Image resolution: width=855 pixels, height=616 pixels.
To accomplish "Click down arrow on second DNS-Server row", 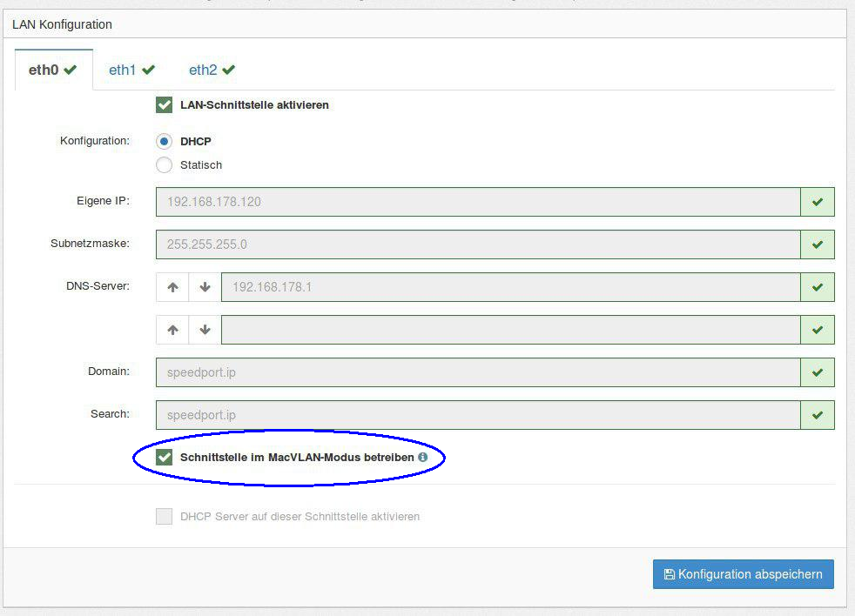I will [x=205, y=330].
